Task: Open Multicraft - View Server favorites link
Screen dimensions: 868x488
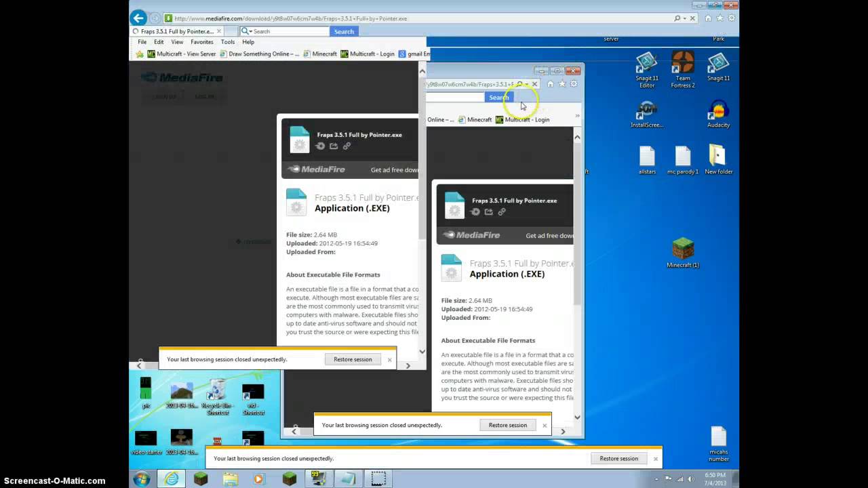Action: [181, 54]
